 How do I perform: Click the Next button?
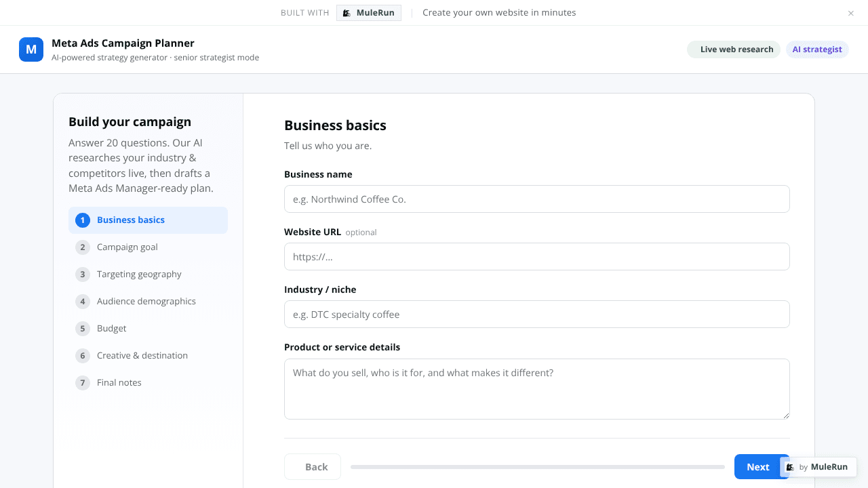point(757,467)
